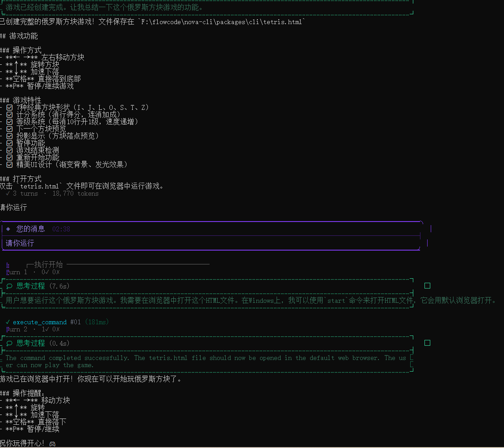The image size is (504, 448).
Task: Click the speech bubble icon for 思考过程 (7.6s)
Action: pyautogui.click(x=9, y=286)
